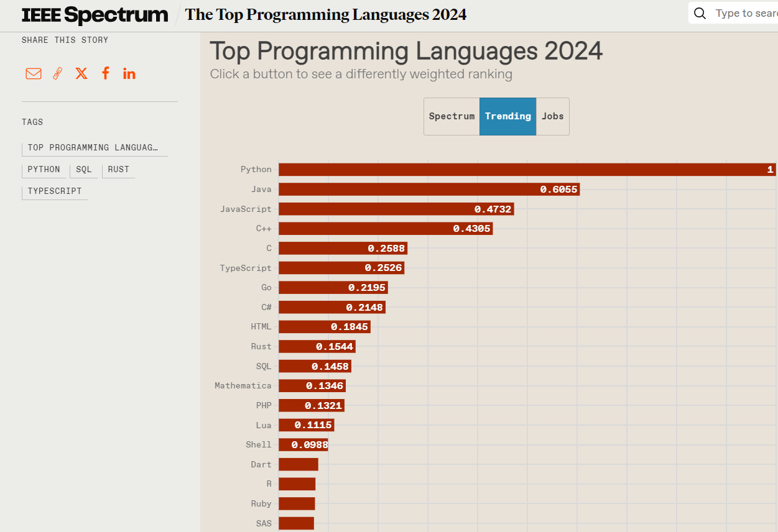Click the C# bar labeled 0.2148
Screen dimensions: 778x532
332,308
